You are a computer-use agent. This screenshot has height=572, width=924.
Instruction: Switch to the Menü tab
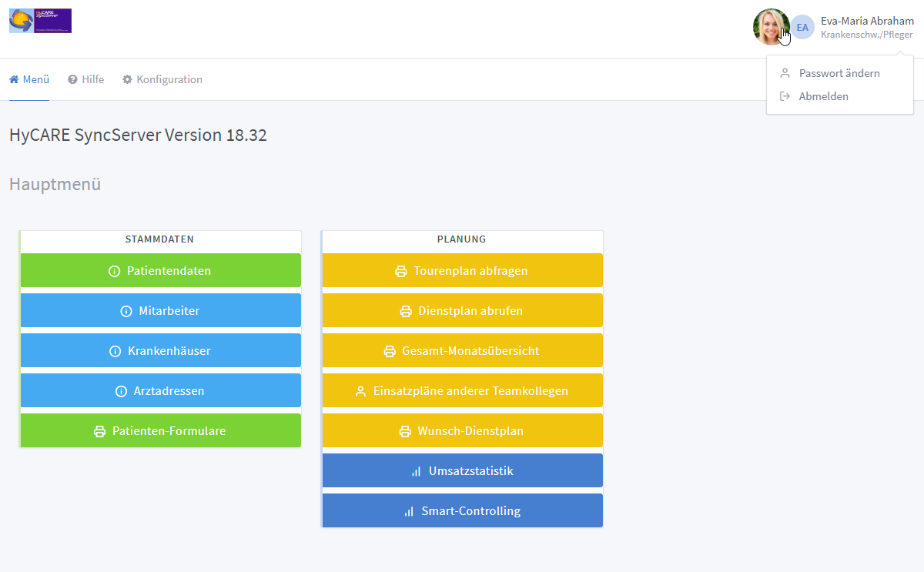(29, 79)
